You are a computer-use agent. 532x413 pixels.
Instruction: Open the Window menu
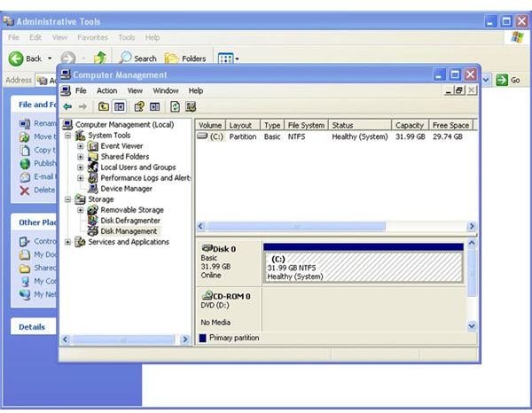tap(166, 90)
